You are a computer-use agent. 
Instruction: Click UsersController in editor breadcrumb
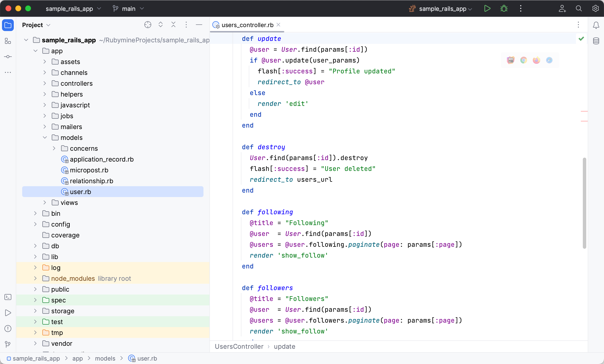coord(239,347)
